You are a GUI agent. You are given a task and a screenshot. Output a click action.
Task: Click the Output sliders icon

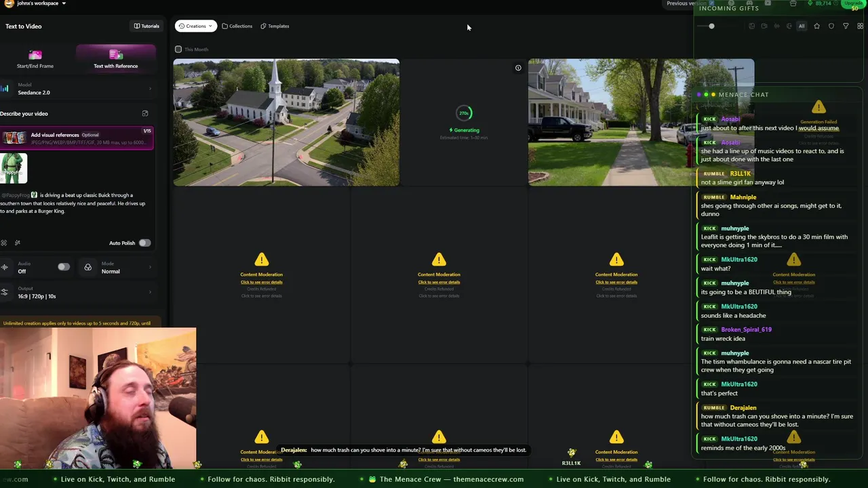4,292
